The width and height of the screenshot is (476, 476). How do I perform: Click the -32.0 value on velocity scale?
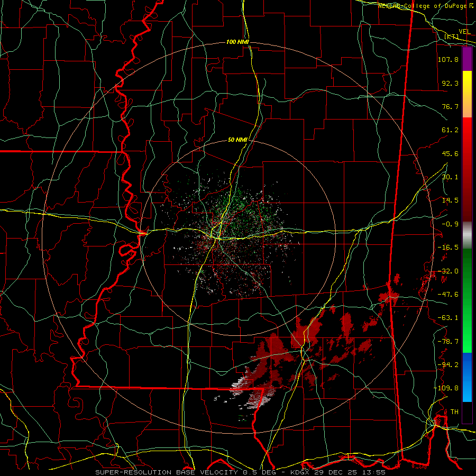click(x=448, y=271)
